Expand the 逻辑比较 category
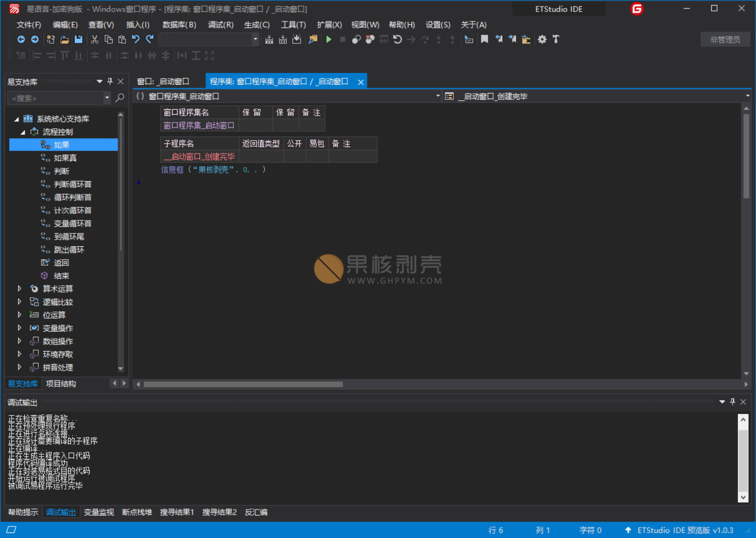 (19, 302)
